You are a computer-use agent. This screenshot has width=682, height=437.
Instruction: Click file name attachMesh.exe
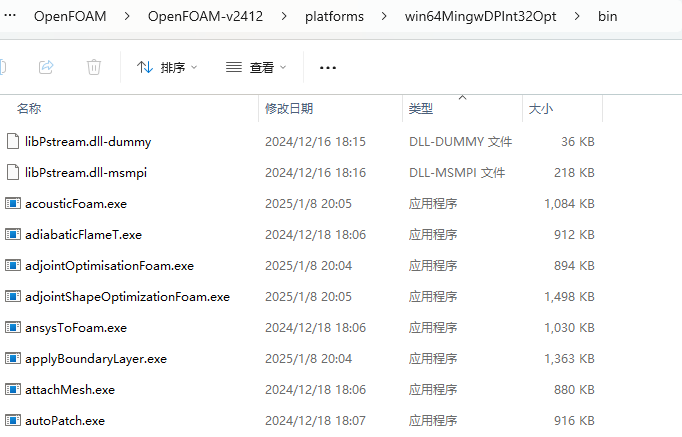pyautogui.click(x=70, y=390)
